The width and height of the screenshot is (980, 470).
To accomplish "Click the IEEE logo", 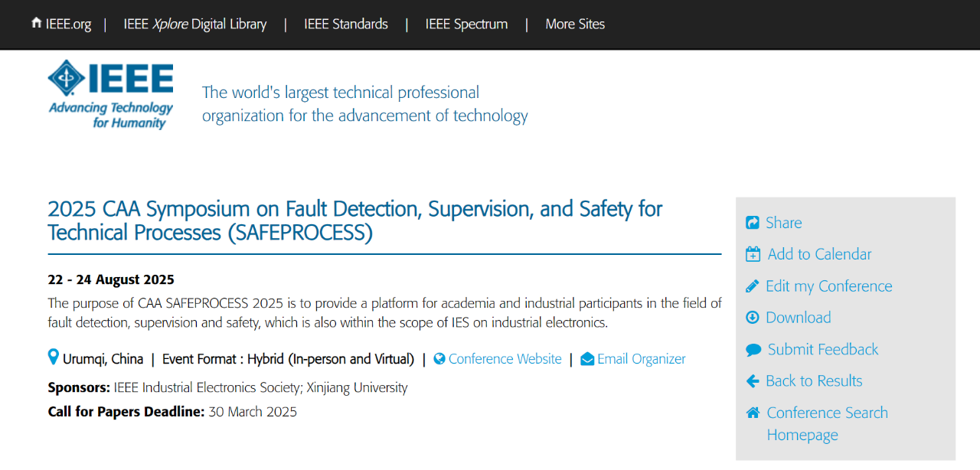I will pyautogui.click(x=111, y=94).
